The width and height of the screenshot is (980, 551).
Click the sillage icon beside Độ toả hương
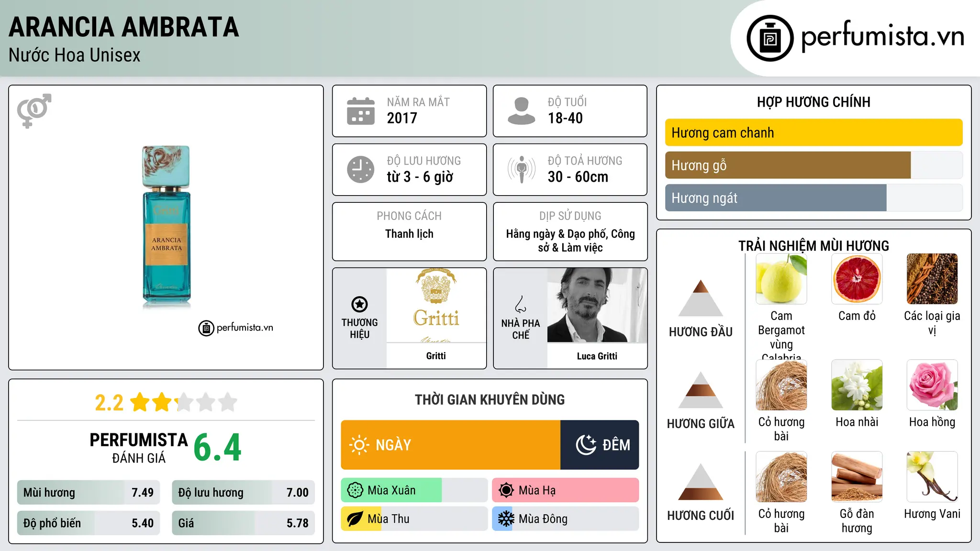[522, 169]
